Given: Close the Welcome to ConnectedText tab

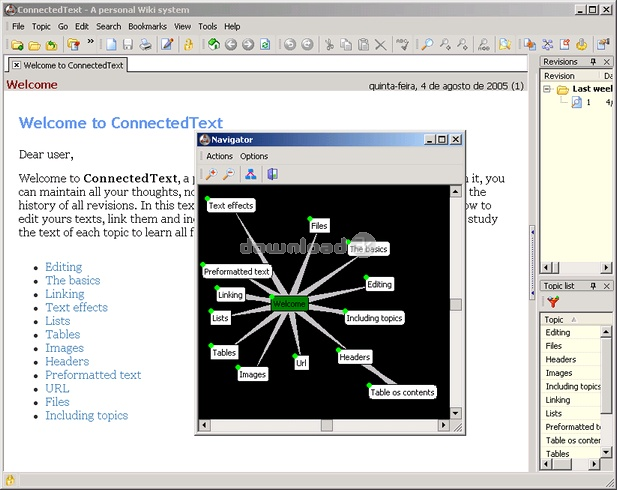Looking at the screenshot, I should [x=16, y=65].
